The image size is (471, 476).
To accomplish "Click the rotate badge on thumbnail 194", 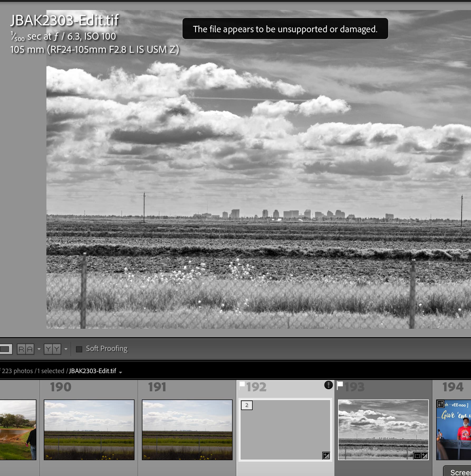I will [440, 404].
